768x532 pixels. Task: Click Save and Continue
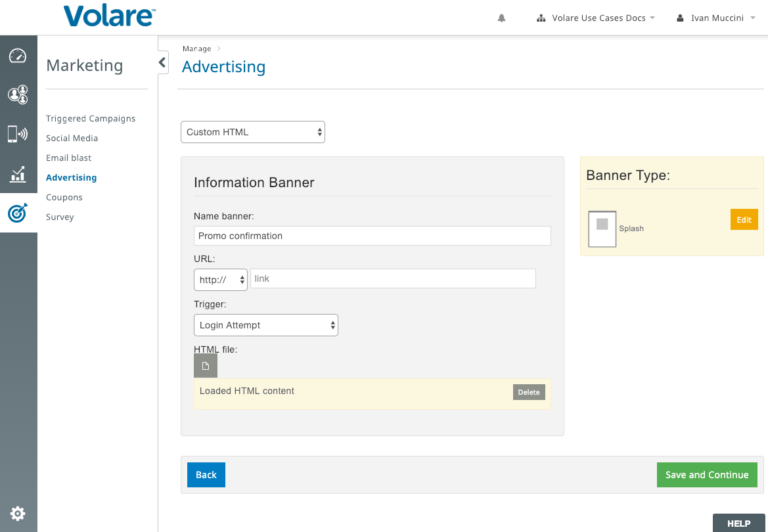[x=707, y=475]
